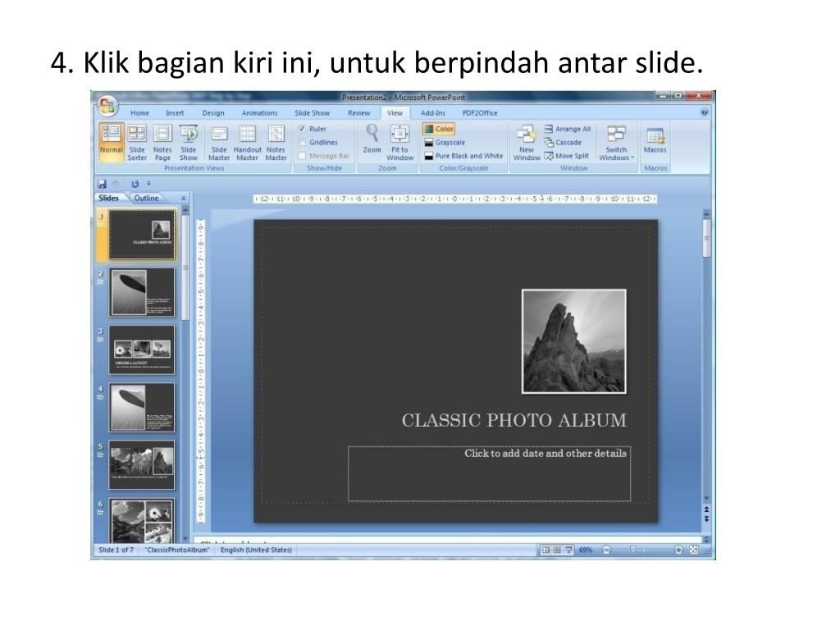Switch to Notes Page view
This screenshot has height=630, width=840.
coord(162,143)
